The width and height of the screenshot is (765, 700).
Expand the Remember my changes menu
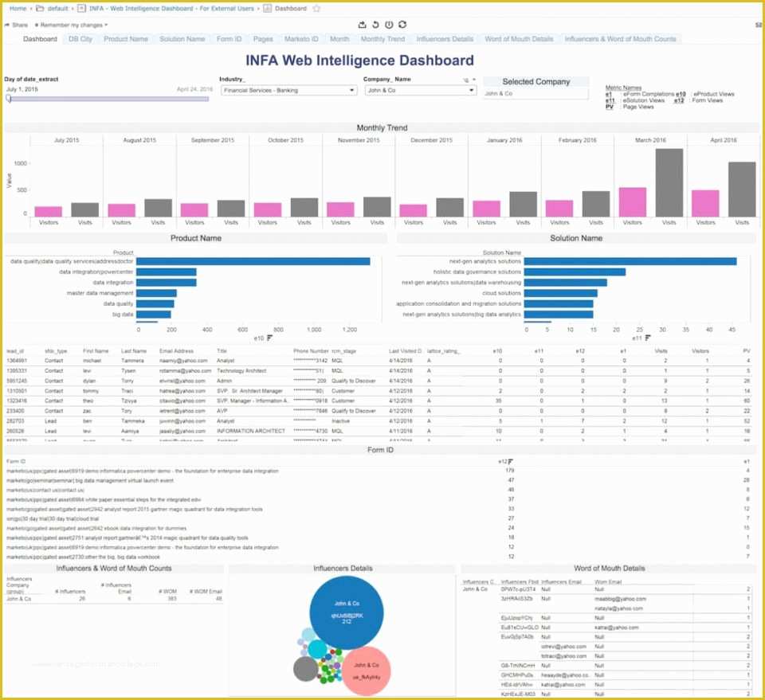71,25
